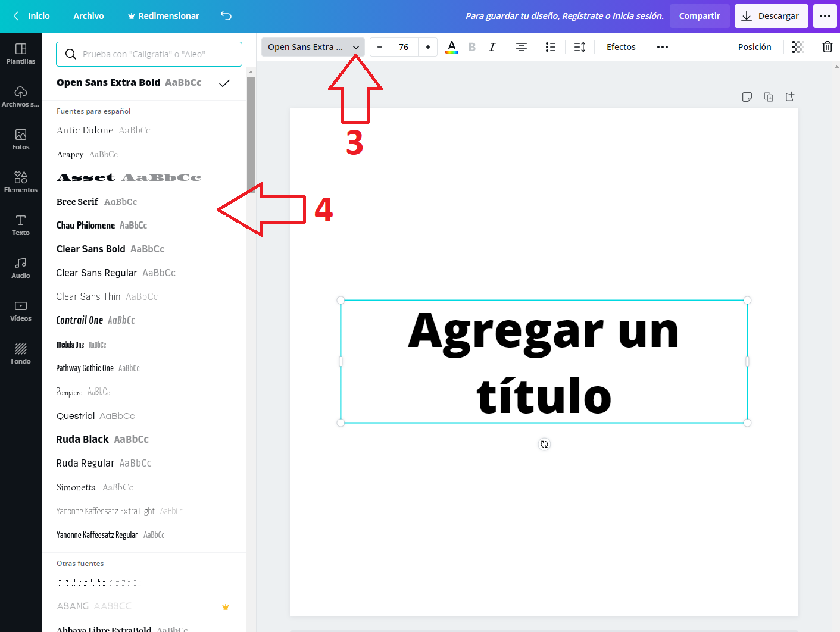Open the Audio sidebar panel

click(x=21, y=268)
